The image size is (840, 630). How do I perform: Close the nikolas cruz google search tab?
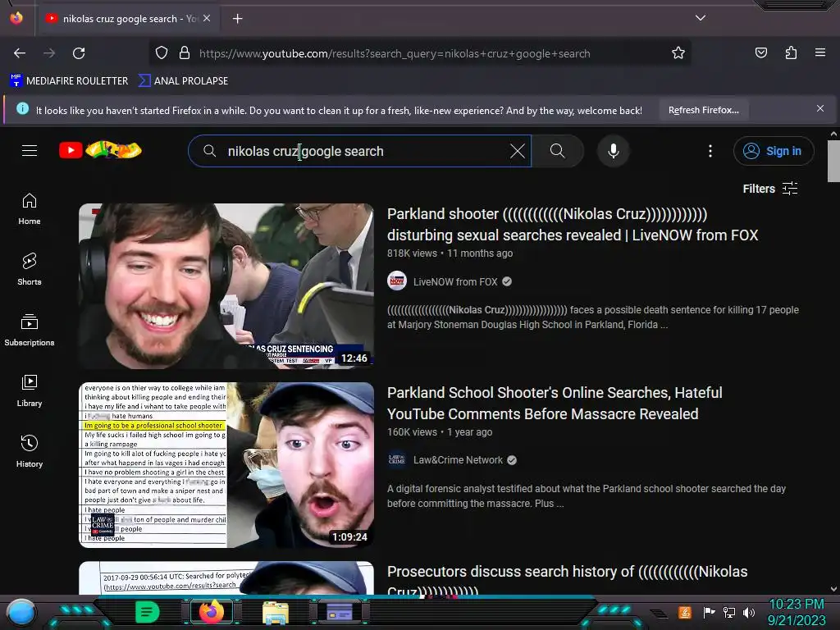(x=207, y=18)
